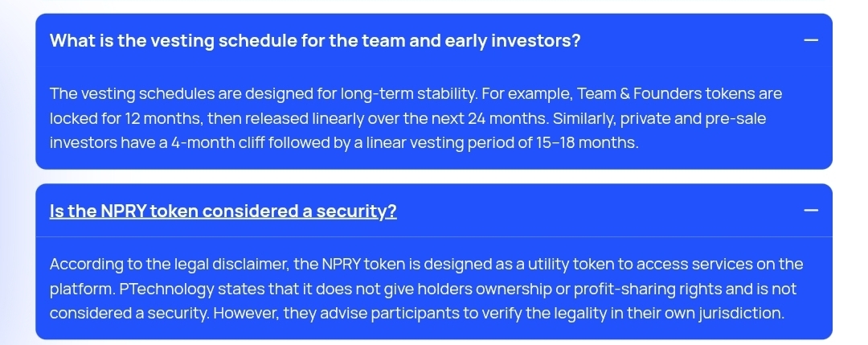Collapse the NPRY security answer via minus icon
The height and width of the screenshot is (345, 868).
[x=810, y=211]
